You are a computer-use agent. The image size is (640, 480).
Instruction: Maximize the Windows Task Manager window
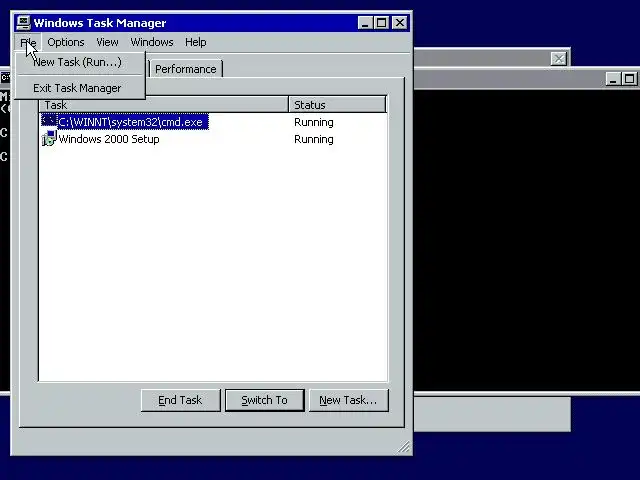381,23
